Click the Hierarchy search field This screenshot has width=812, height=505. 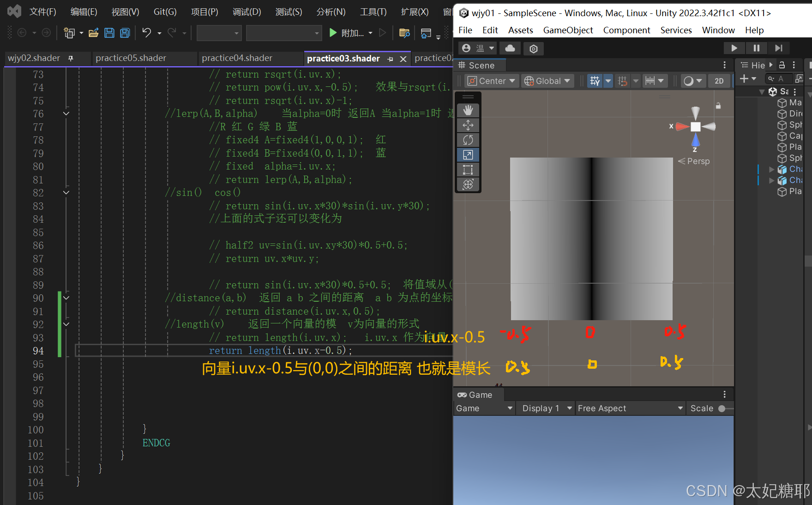779,79
